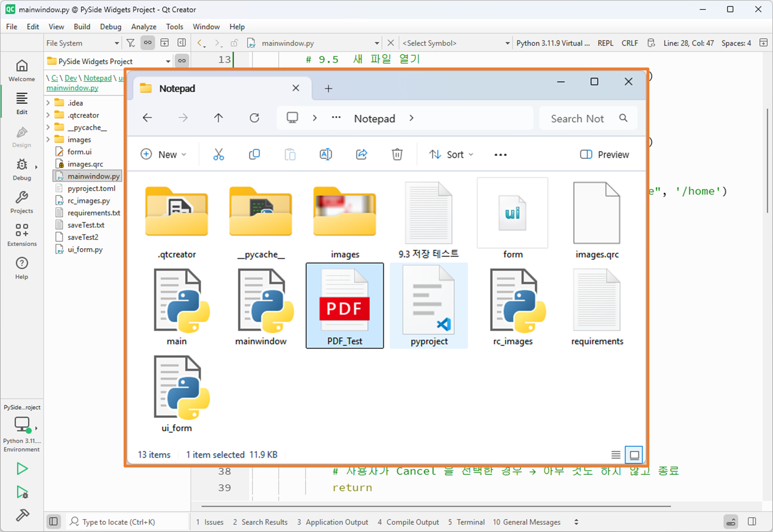
Task: Toggle root directory sync link in file system
Action: click(x=182, y=61)
